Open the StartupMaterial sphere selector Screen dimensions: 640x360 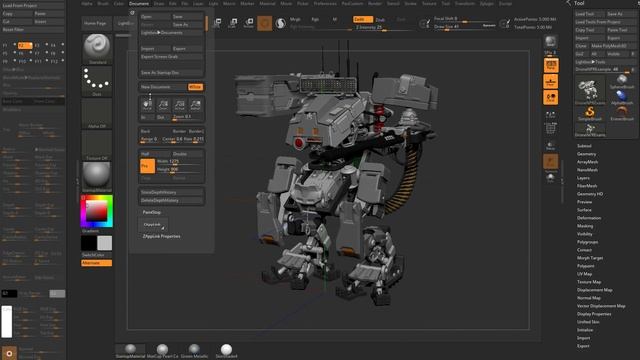click(97, 177)
